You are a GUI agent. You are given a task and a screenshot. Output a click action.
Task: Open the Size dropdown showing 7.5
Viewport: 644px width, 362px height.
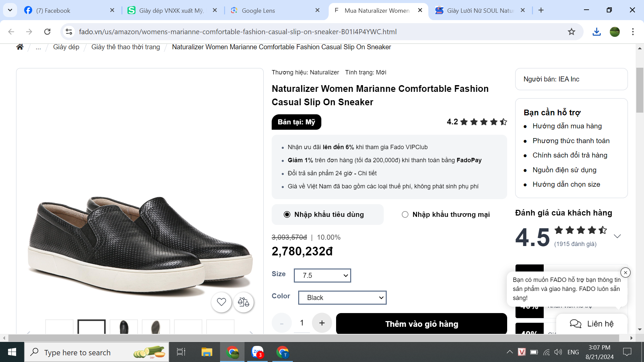pos(322,276)
